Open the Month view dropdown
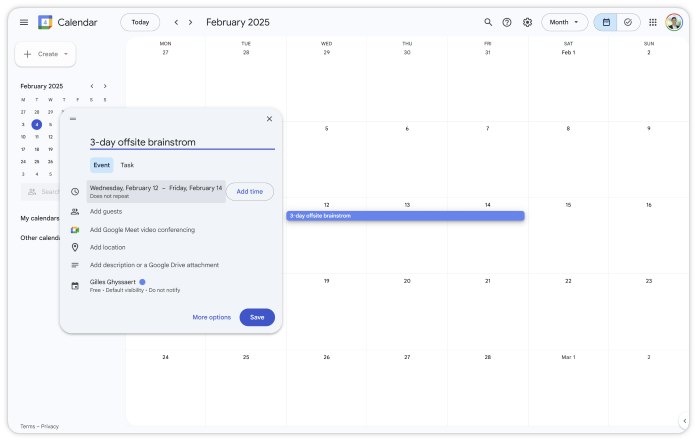 click(x=564, y=22)
